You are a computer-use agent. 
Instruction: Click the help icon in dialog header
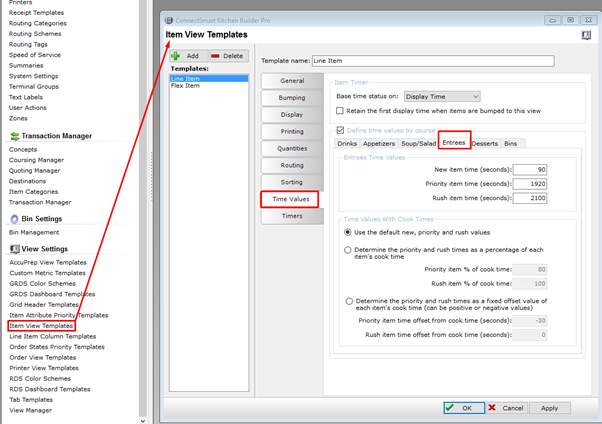coord(586,35)
